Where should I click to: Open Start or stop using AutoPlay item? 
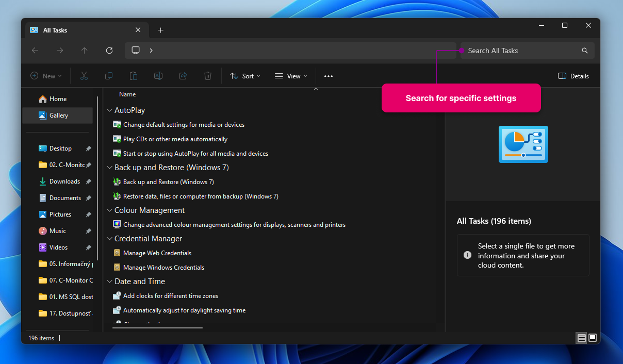tap(195, 154)
